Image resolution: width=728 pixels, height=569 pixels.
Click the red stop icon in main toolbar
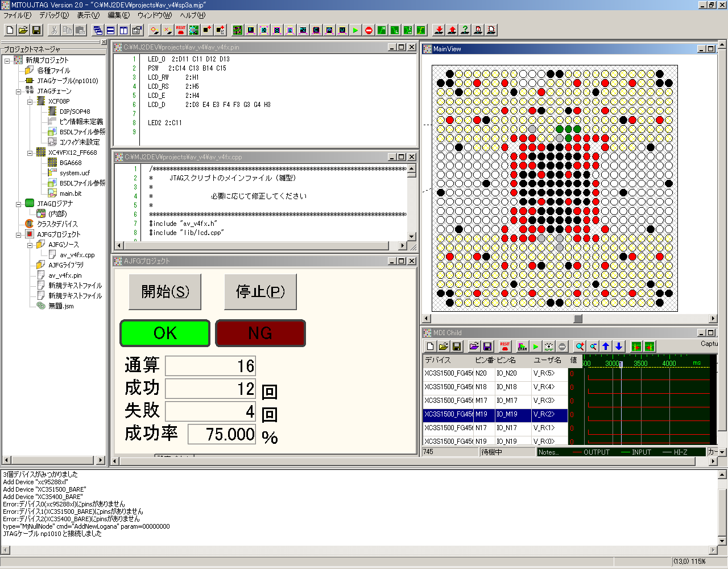coord(369,30)
